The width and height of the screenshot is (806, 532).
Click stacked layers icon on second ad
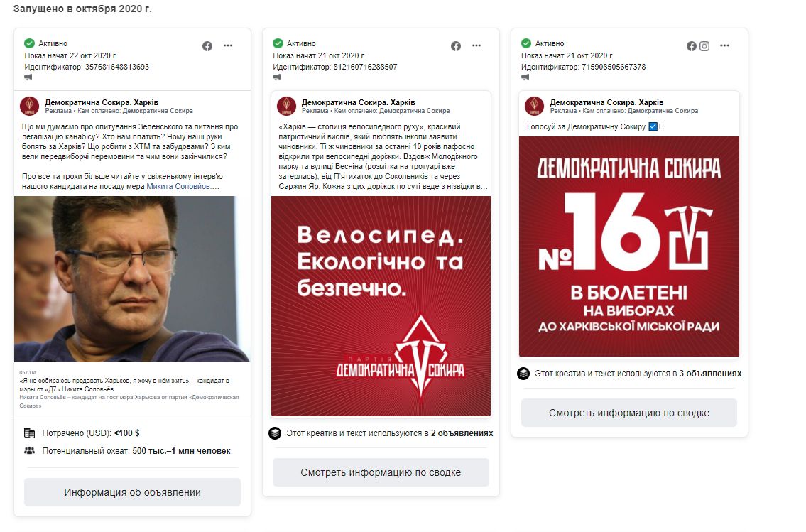(x=275, y=433)
